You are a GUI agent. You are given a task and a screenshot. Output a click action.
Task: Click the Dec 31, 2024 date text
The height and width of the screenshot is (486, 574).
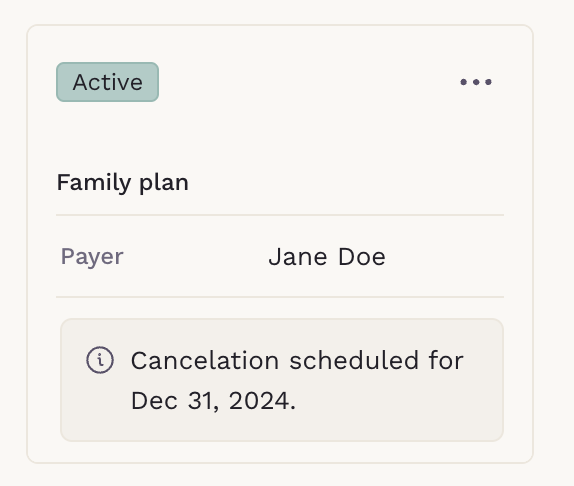point(213,401)
